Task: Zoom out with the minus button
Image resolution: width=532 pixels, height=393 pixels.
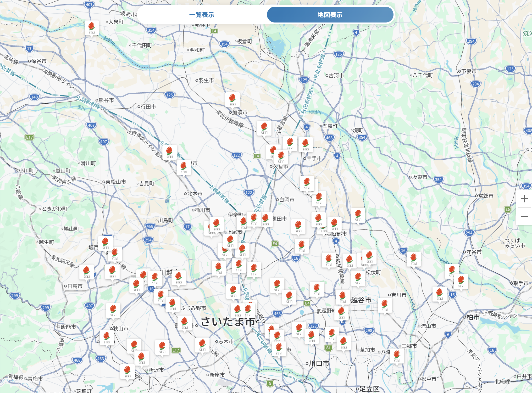Action: [524, 217]
